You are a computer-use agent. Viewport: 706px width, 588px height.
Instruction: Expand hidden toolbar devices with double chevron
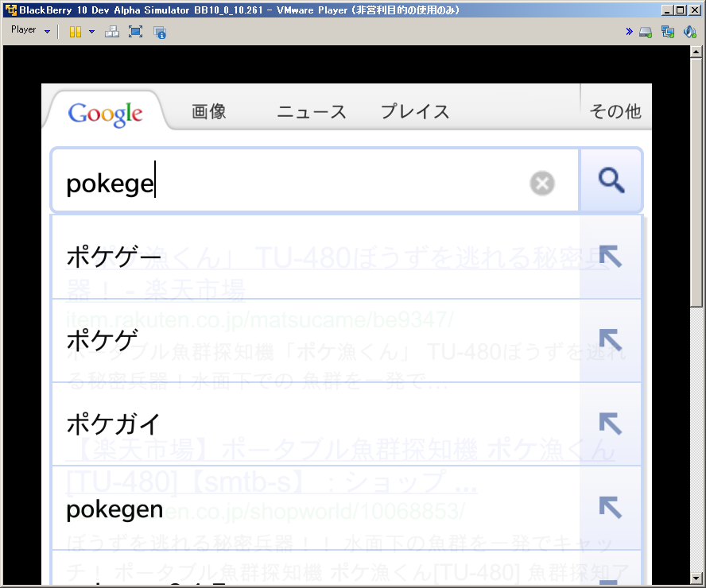(629, 32)
